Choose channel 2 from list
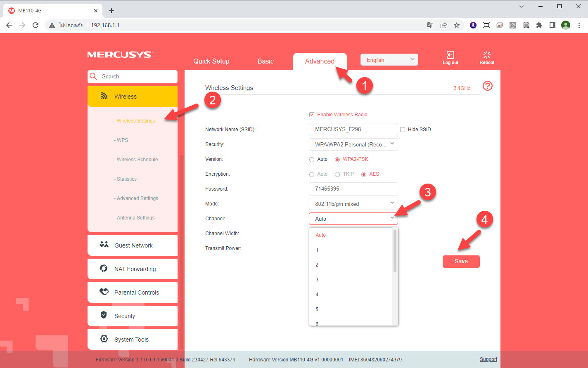 point(351,265)
